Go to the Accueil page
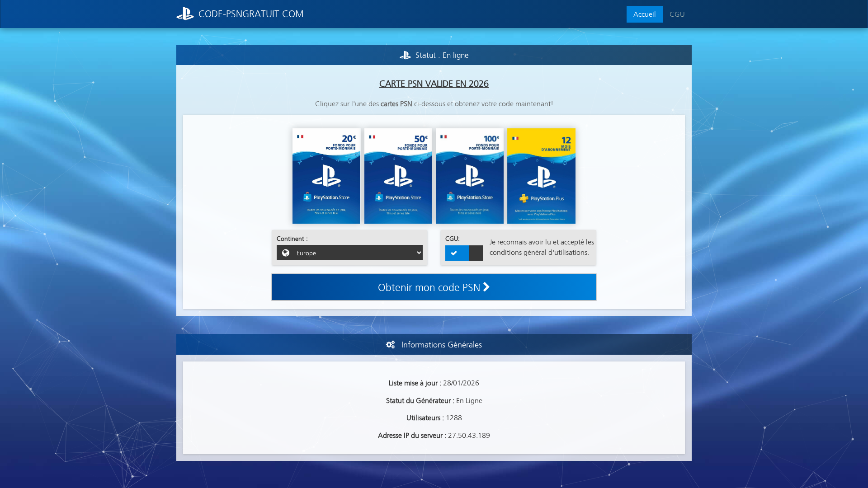Viewport: 868px width, 488px height. point(644,14)
